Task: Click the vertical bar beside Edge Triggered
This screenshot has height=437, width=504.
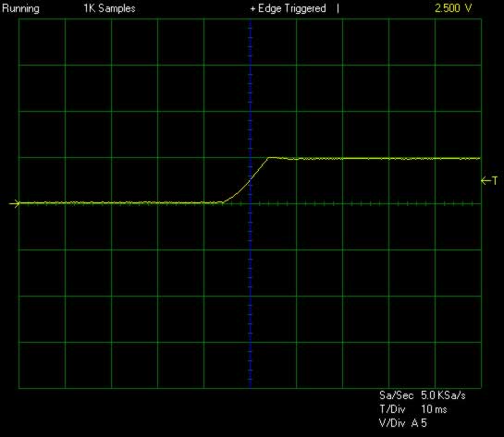Action: pos(338,8)
